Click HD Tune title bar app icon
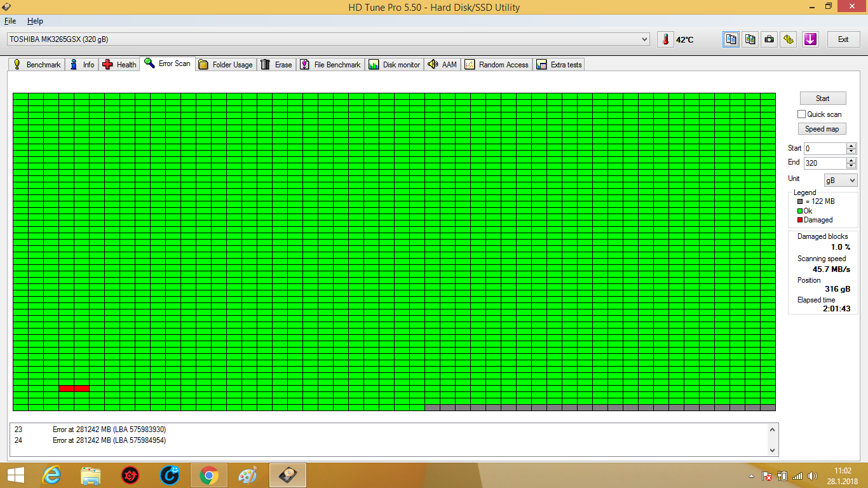 6,6
